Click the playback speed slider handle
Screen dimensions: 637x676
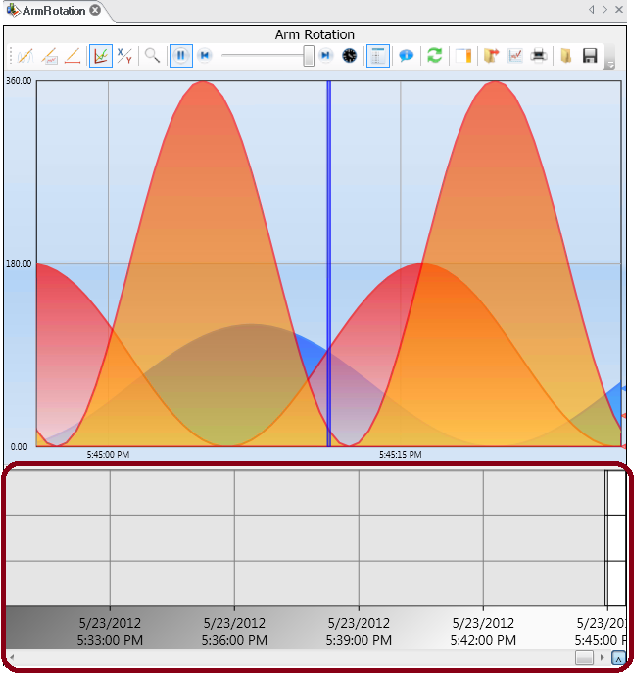pos(309,56)
